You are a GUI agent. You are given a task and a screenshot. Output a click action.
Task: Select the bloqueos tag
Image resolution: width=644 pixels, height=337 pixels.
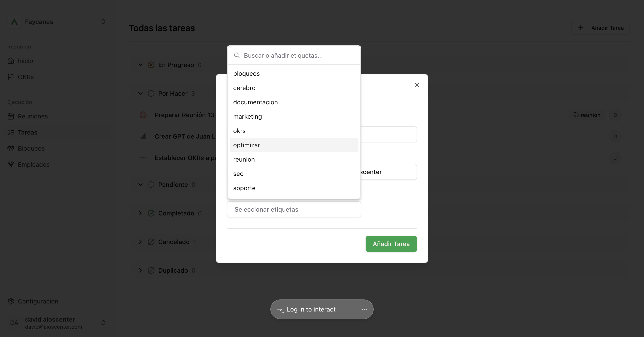point(294,74)
